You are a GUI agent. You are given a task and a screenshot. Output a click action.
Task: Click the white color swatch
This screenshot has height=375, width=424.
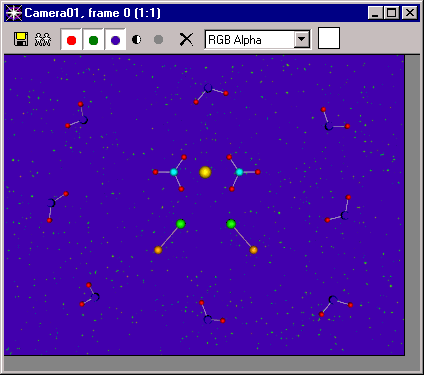pyautogui.click(x=329, y=38)
